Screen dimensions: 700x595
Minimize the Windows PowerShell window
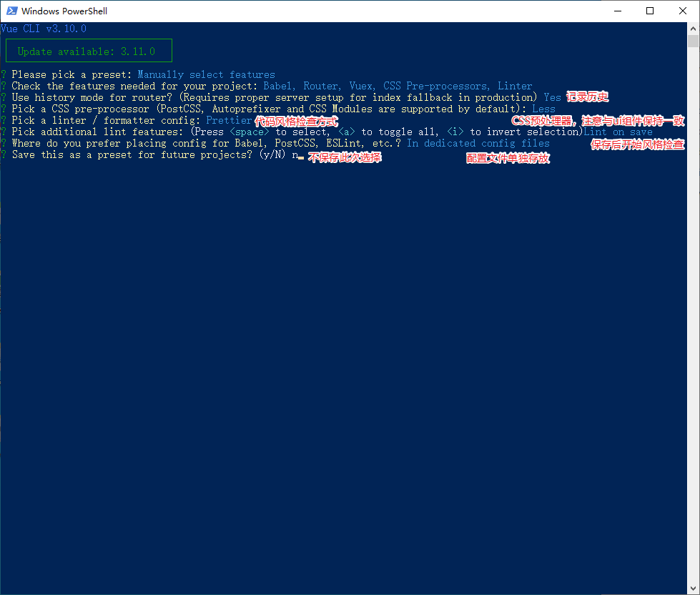pyautogui.click(x=617, y=11)
